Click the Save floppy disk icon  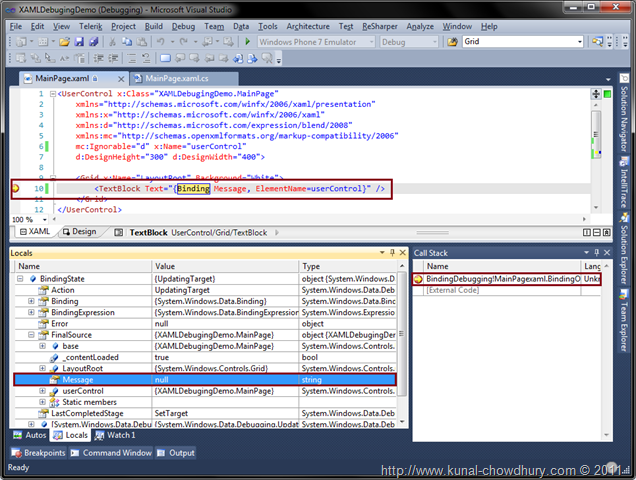(79, 42)
